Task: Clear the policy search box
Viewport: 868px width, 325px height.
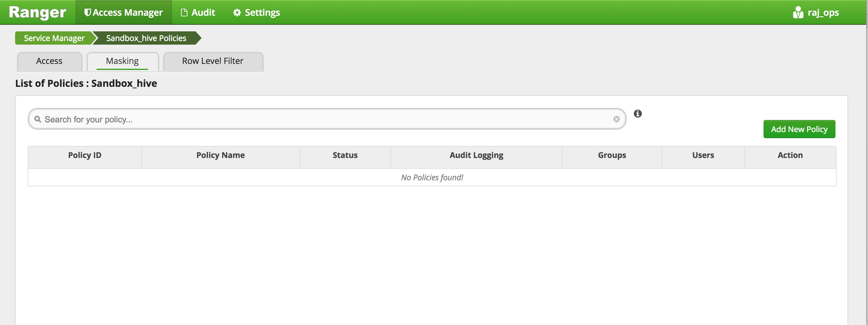Action: click(x=616, y=119)
